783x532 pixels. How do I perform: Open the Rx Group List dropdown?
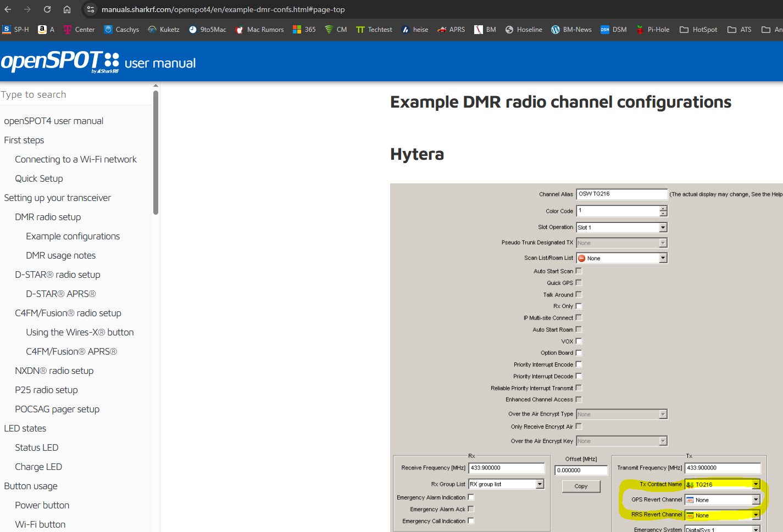[540, 484]
